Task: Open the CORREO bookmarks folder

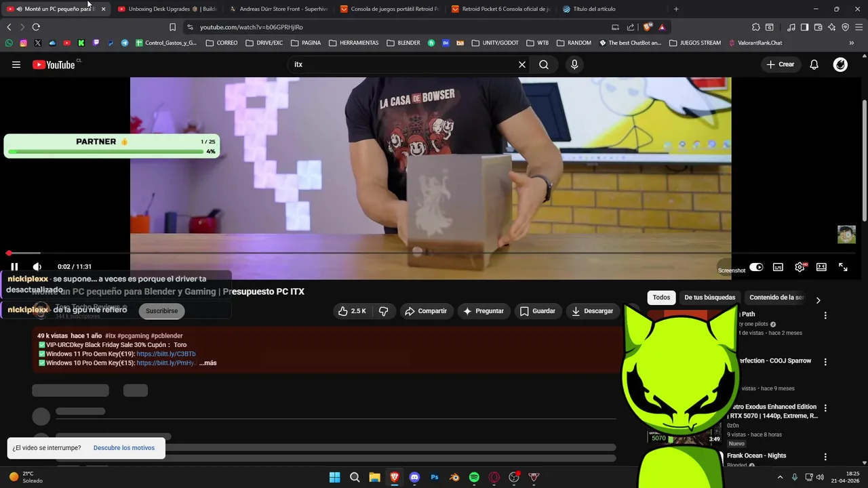Action: pyautogui.click(x=222, y=43)
